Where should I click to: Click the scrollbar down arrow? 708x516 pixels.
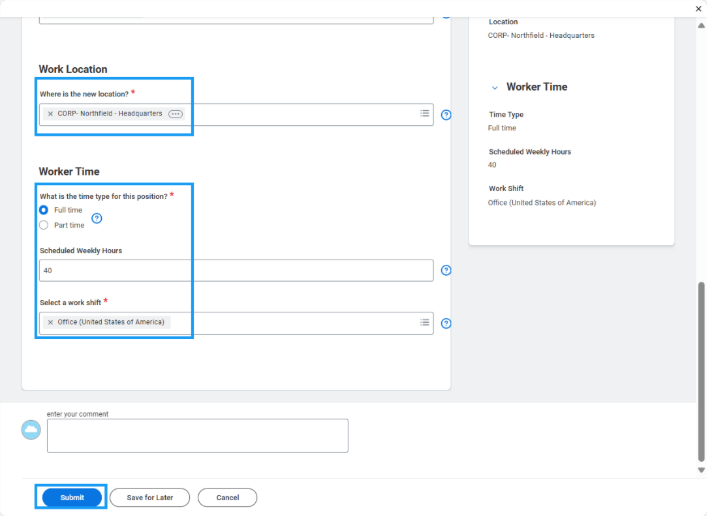tap(700, 470)
